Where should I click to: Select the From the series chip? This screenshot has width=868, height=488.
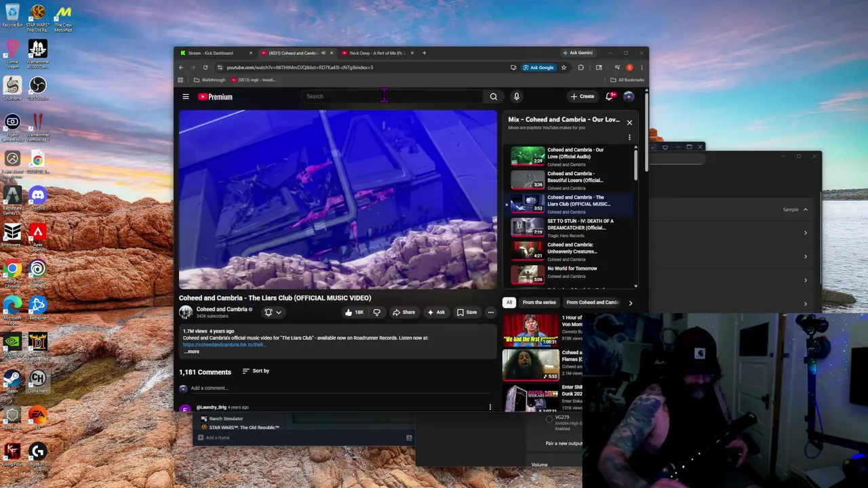pos(539,302)
